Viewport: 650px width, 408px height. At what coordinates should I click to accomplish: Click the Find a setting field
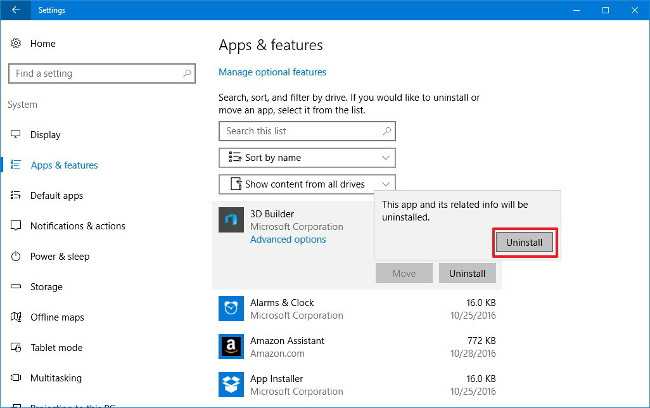click(x=102, y=73)
